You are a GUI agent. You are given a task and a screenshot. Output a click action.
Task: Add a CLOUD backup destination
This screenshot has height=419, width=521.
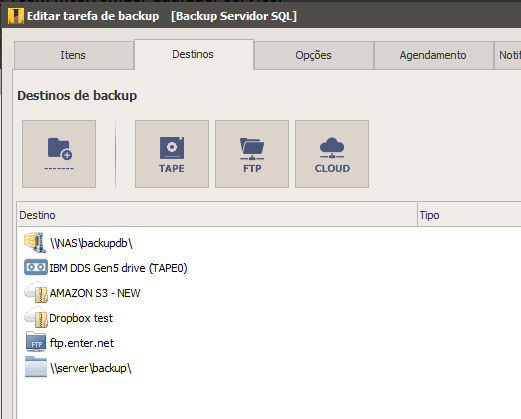tap(332, 154)
